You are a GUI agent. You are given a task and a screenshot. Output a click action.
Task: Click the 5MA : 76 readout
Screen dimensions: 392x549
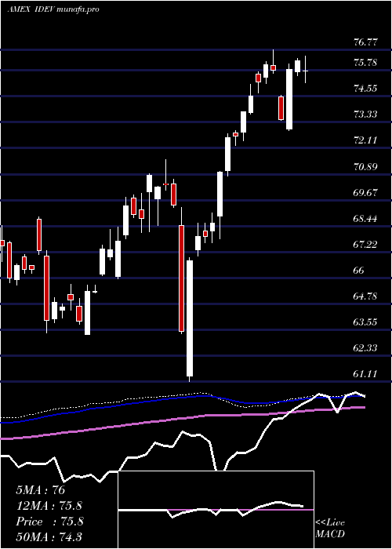41,490
